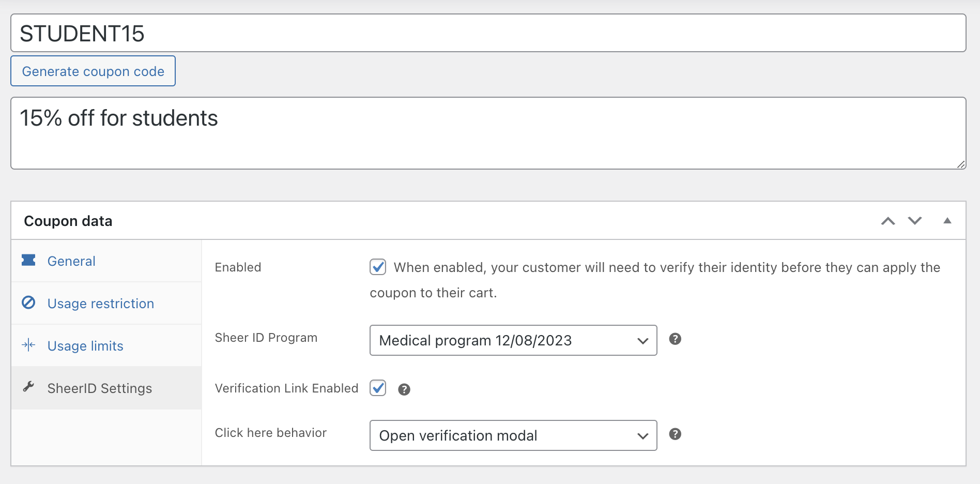
Task: Switch to the Usage limits tab
Action: point(106,345)
